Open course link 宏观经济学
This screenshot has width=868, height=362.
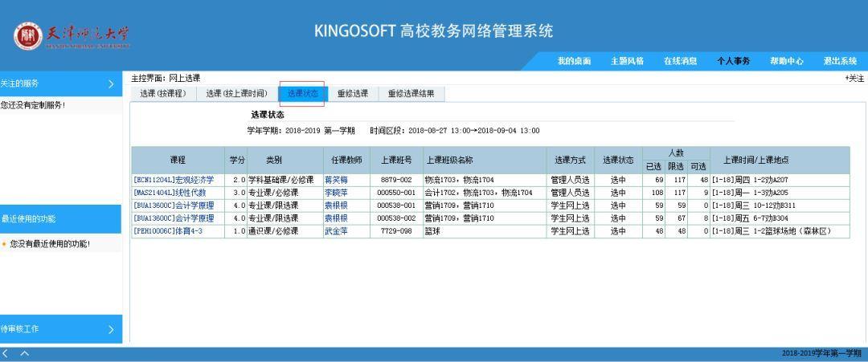click(174, 180)
